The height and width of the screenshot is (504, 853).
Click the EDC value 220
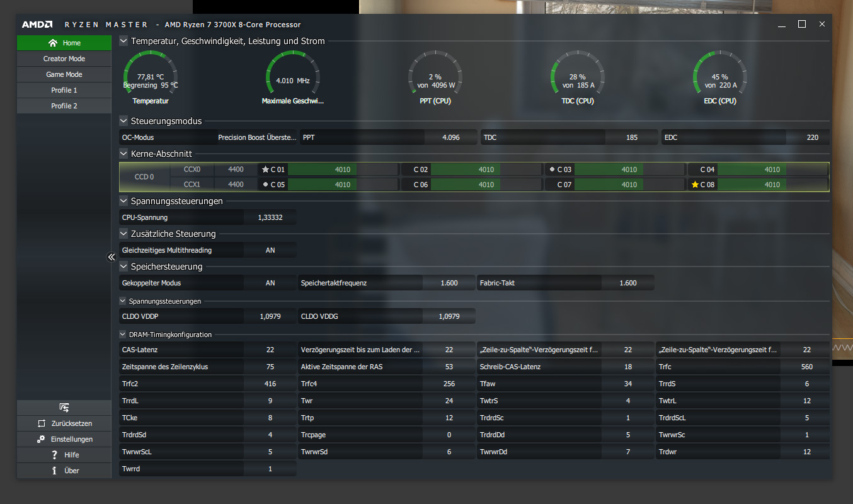pos(813,137)
